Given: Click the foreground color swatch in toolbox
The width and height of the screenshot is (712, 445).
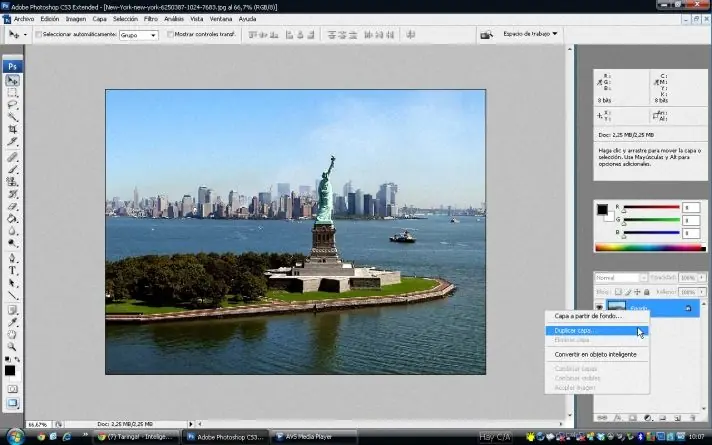Looking at the screenshot, I should tap(9, 369).
